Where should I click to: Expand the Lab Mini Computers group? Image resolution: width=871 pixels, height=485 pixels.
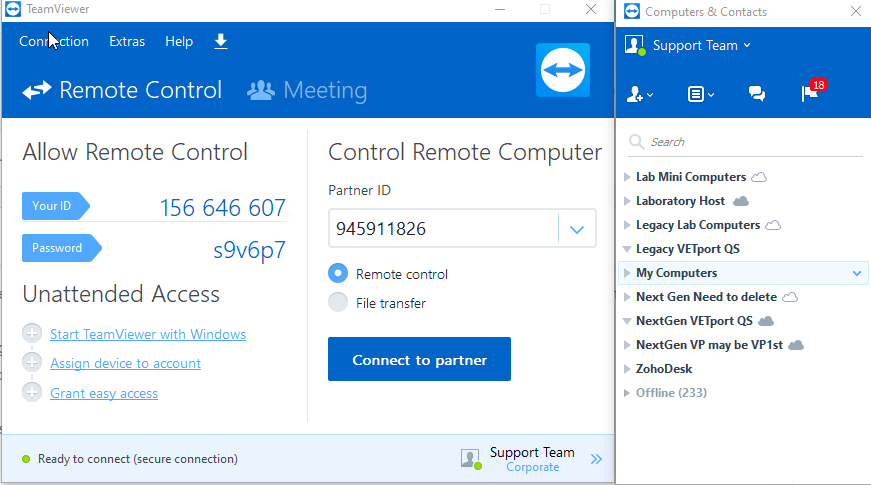point(627,177)
